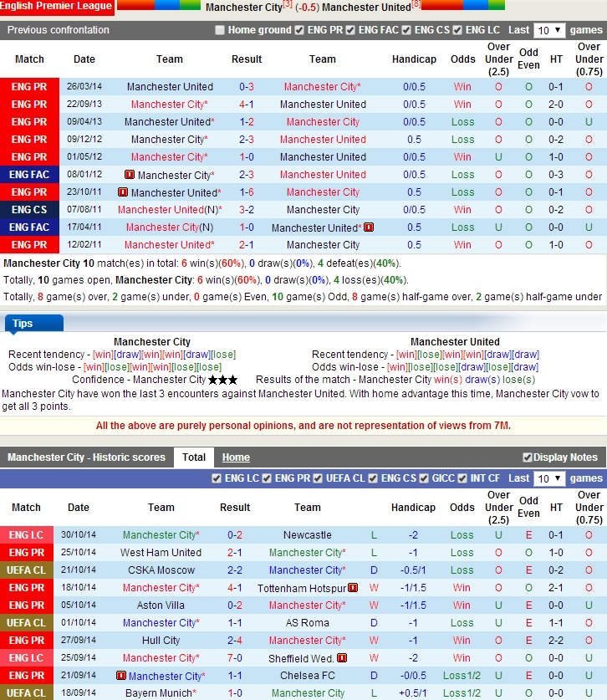Open AS Roma team link
This screenshot has width=607, height=700.
[x=308, y=623]
